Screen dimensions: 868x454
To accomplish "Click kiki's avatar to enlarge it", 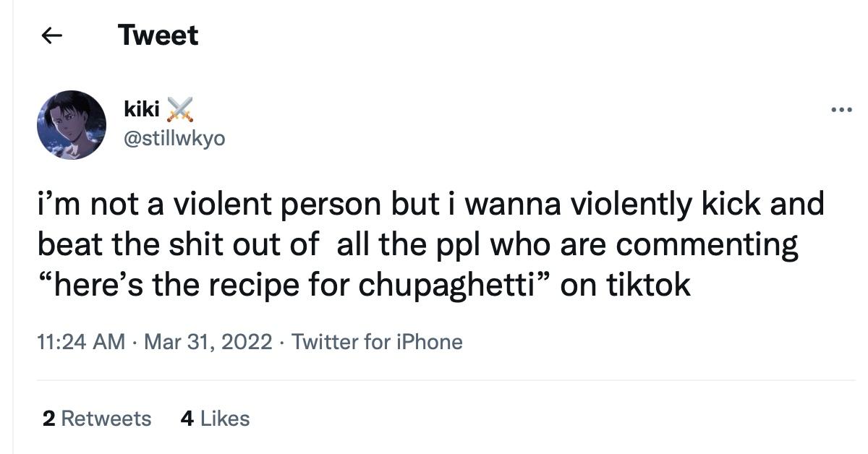I will click(70, 124).
